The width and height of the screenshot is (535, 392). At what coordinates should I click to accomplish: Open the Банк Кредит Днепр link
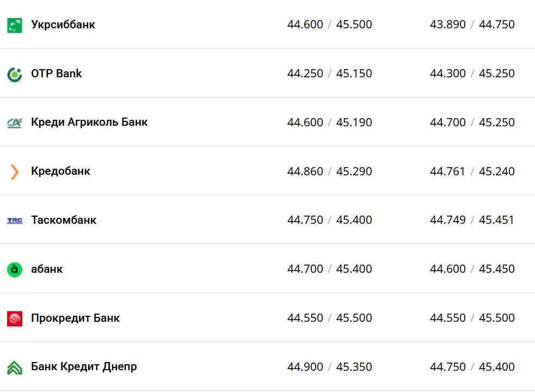coord(84,366)
